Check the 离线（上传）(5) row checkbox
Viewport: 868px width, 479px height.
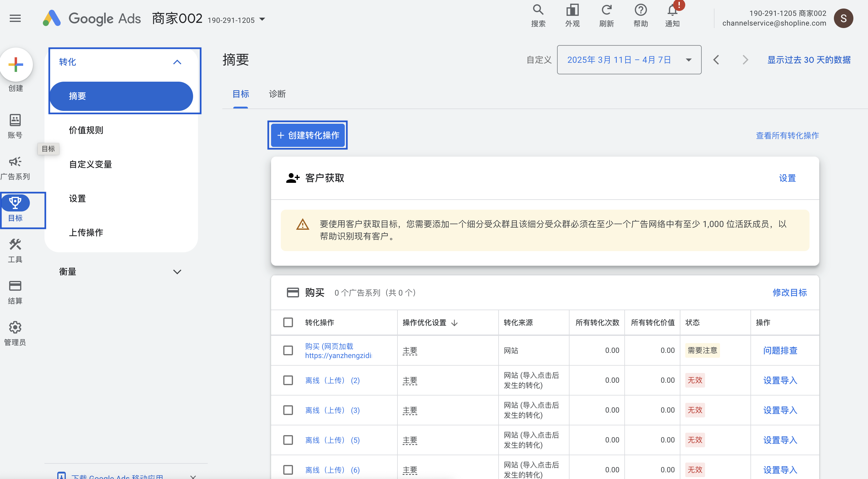(288, 440)
